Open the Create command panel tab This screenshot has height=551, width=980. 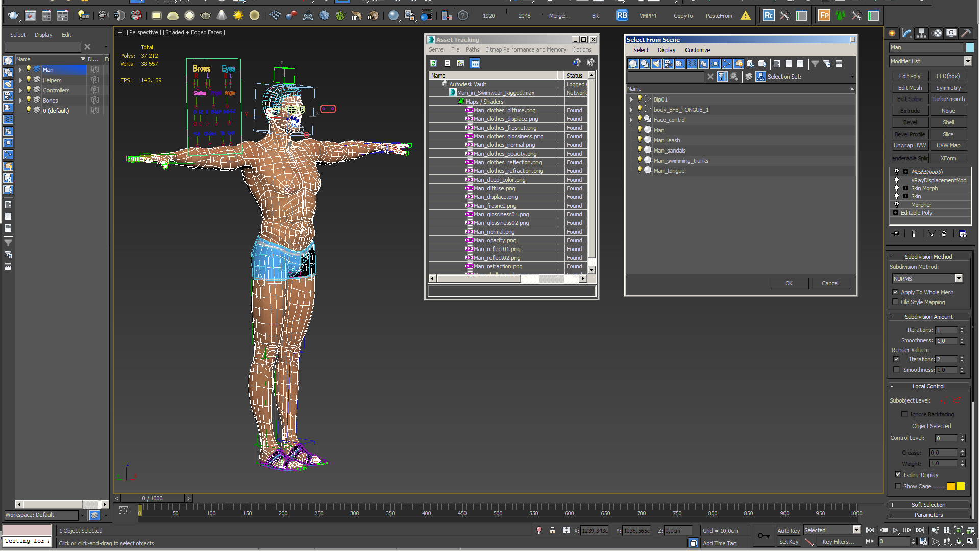[892, 33]
